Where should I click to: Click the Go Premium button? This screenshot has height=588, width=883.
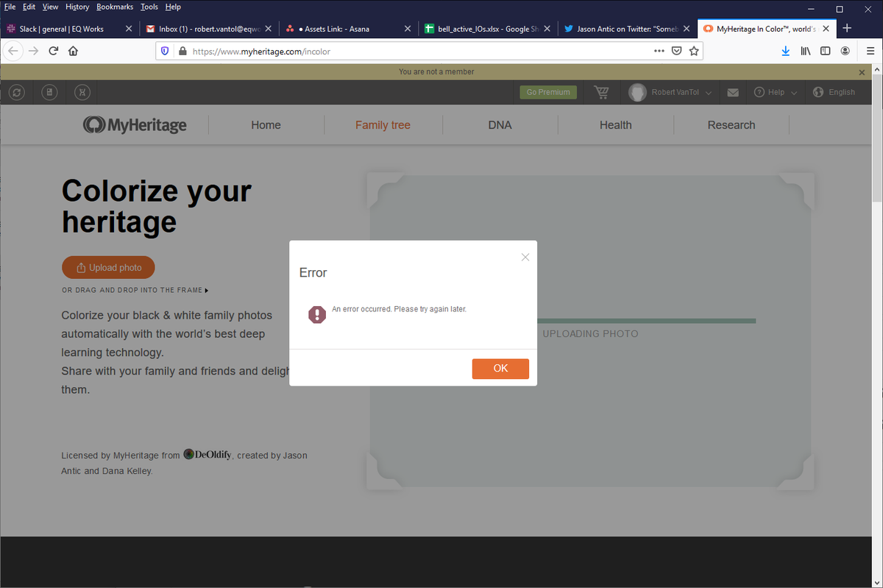point(548,92)
